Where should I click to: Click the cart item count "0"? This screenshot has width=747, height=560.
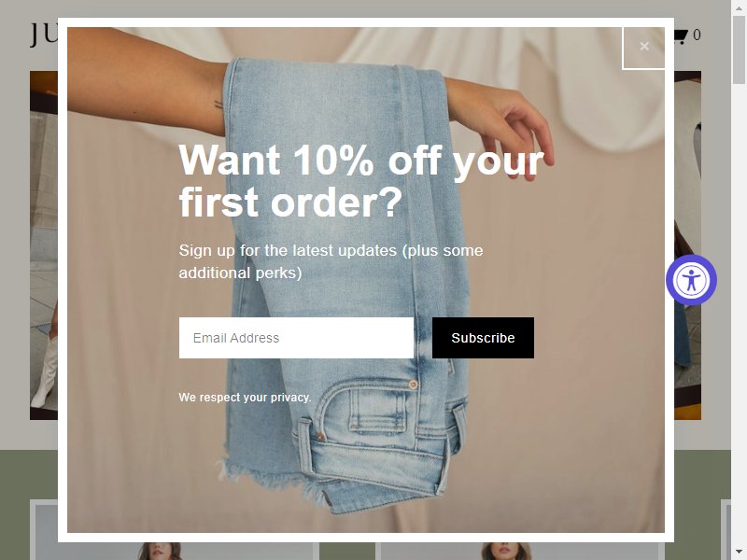(697, 35)
